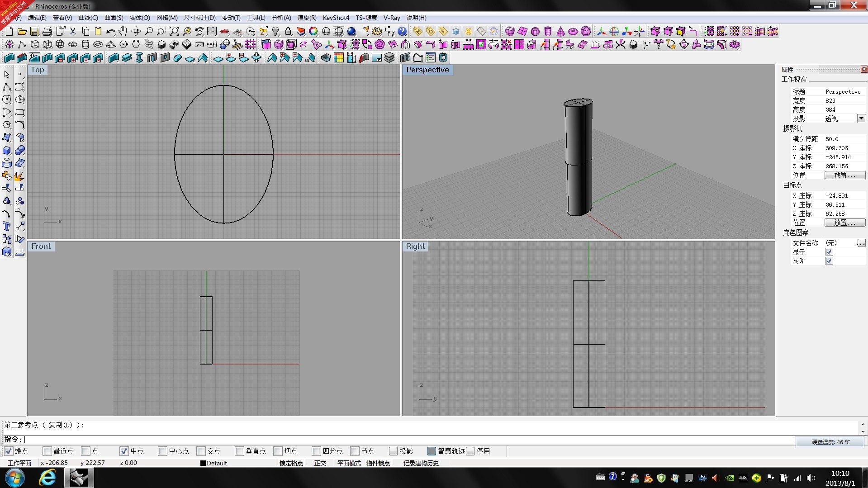Viewport: 868px width, 488px height.
Task: Toggle the 灰阶 (Grayscale) wallpaper checkbox
Action: 829,261
